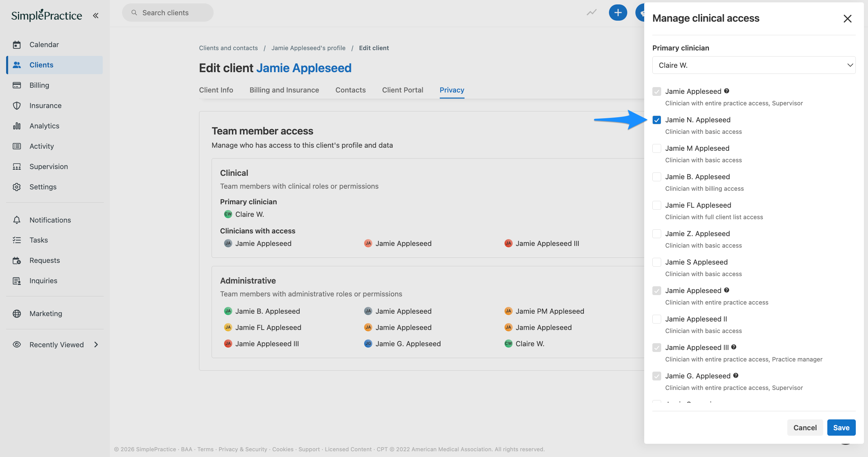Screen dimensions: 868x457
Task: Open the Calendar sidebar icon
Action: click(x=17, y=45)
